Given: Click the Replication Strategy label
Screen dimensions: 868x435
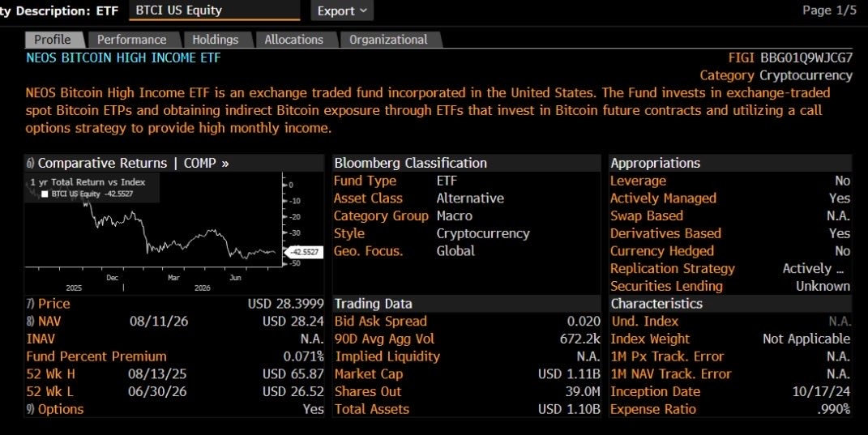Looking at the screenshot, I should 673,269.
